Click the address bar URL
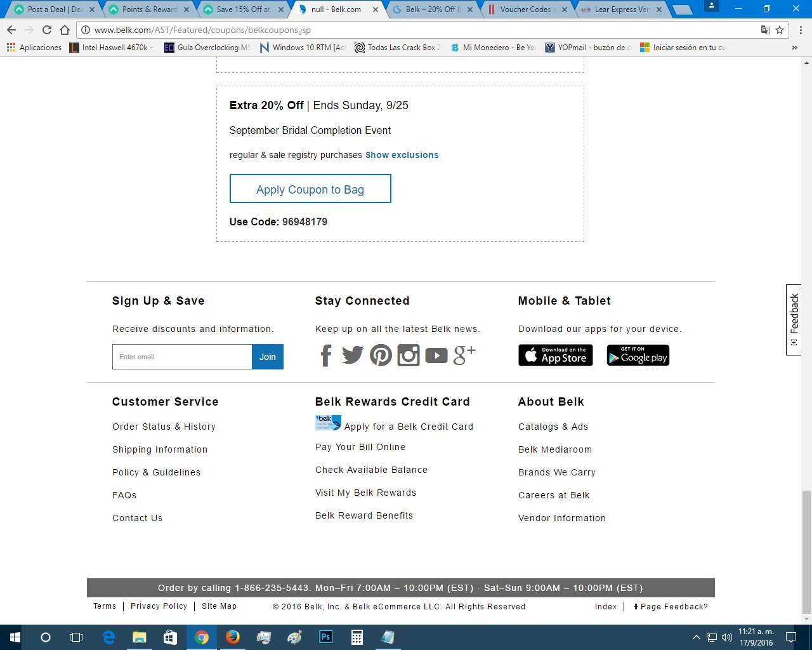The image size is (812, 650). click(x=203, y=30)
